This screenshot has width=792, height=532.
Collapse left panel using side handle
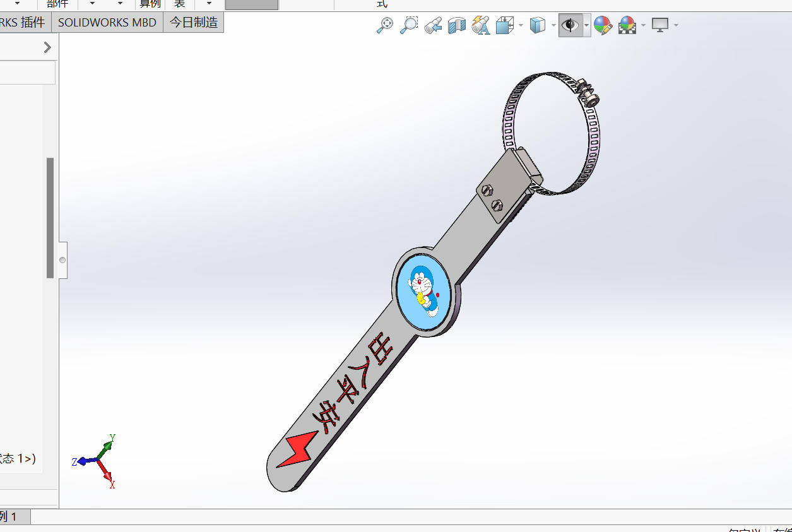click(x=62, y=260)
